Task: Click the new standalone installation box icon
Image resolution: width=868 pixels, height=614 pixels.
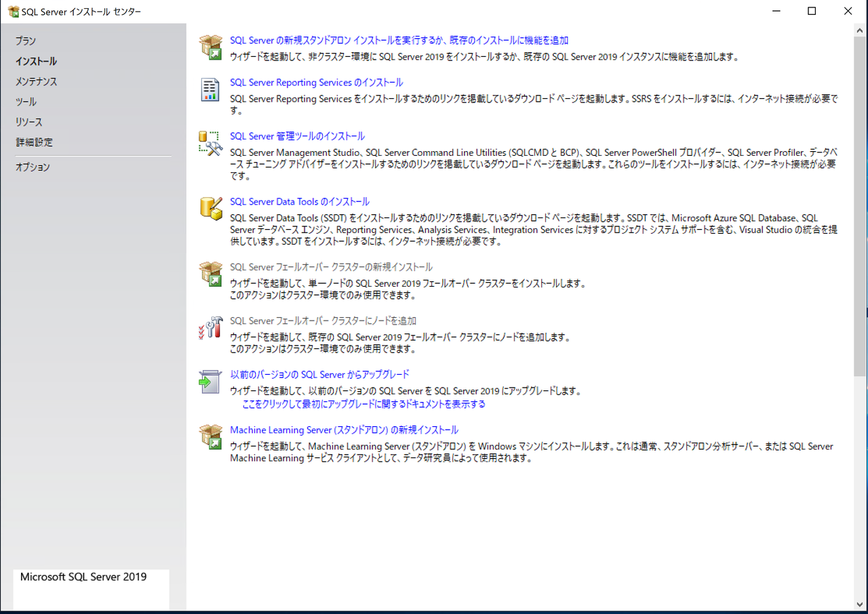Action: tap(211, 47)
